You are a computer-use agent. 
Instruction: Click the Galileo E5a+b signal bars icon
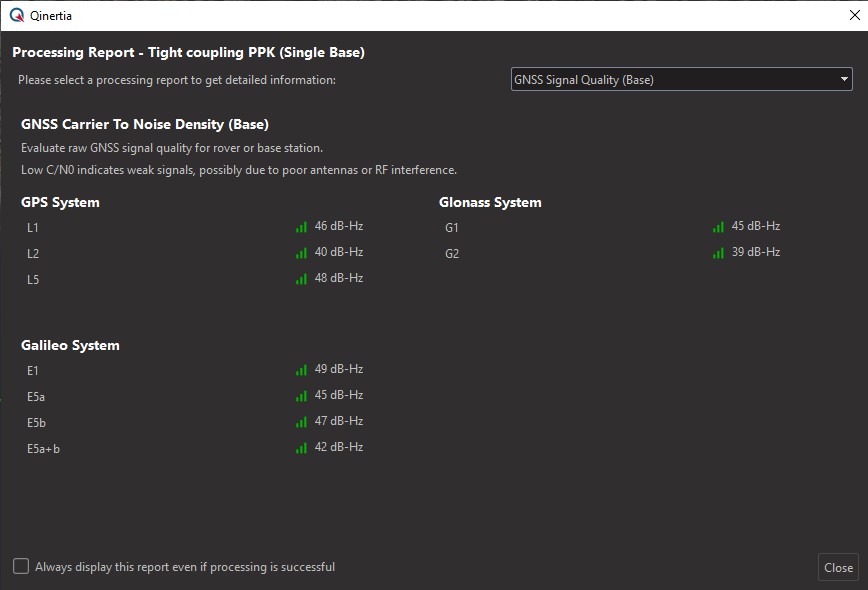(x=301, y=448)
